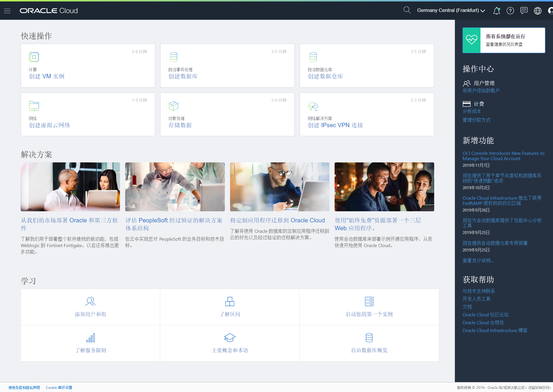Click the cloud icon for IPsec VPN
The height and width of the screenshot is (392, 553).
tap(313, 106)
